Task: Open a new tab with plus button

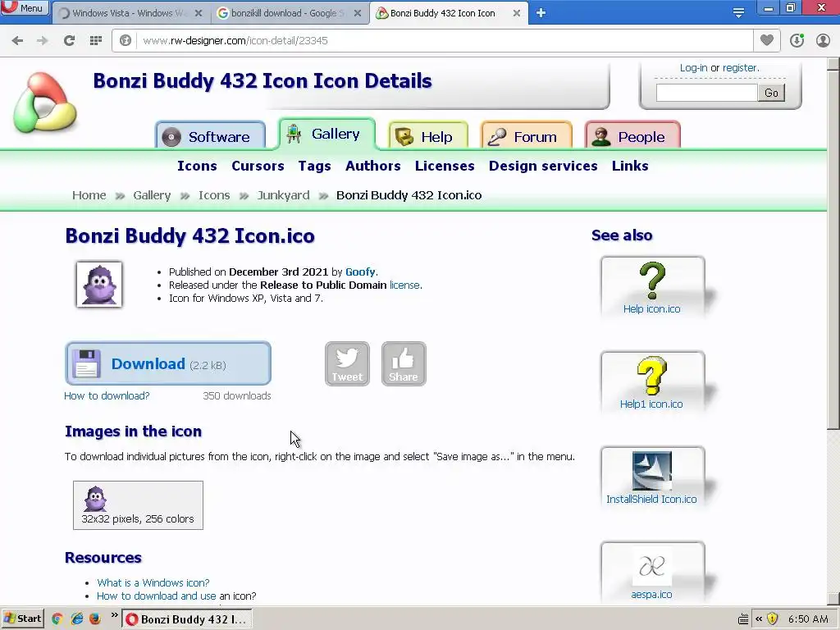Action: click(x=541, y=13)
